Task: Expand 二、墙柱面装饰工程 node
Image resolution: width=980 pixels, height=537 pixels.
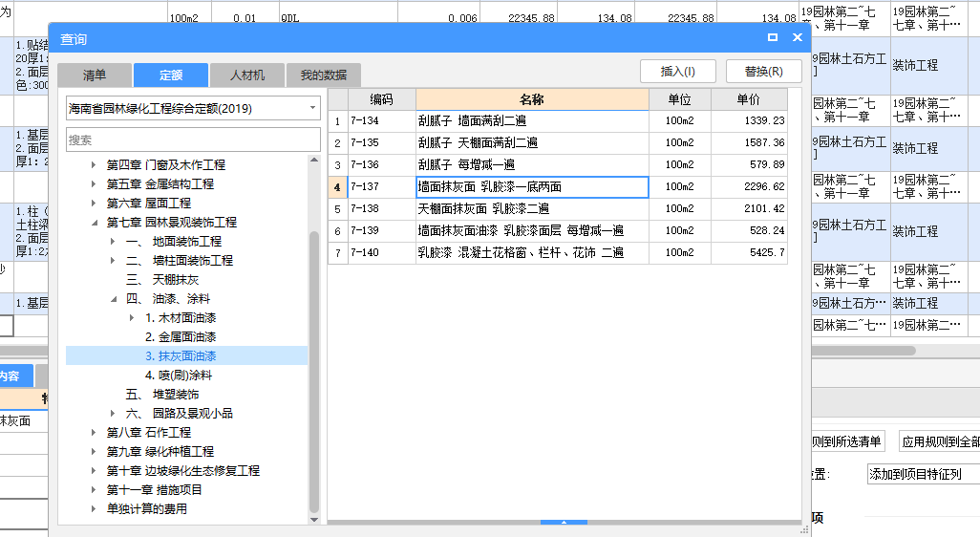Action: pyautogui.click(x=113, y=260)
